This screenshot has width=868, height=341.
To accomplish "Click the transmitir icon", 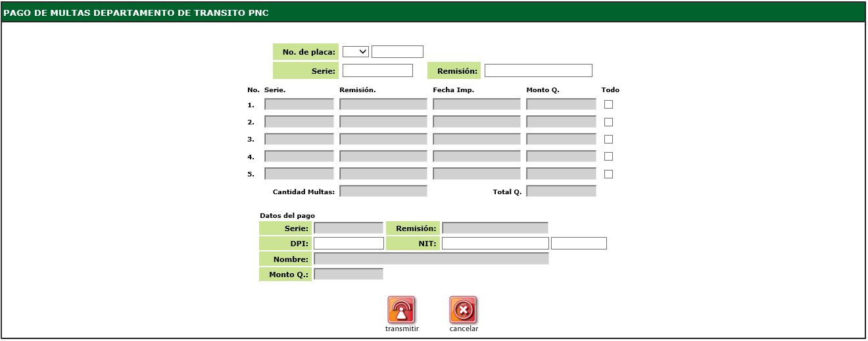I will [x=401, y=309].
